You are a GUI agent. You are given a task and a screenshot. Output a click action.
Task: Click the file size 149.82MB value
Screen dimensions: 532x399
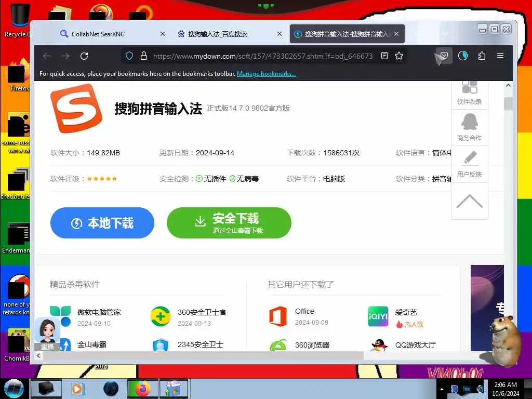103,153
